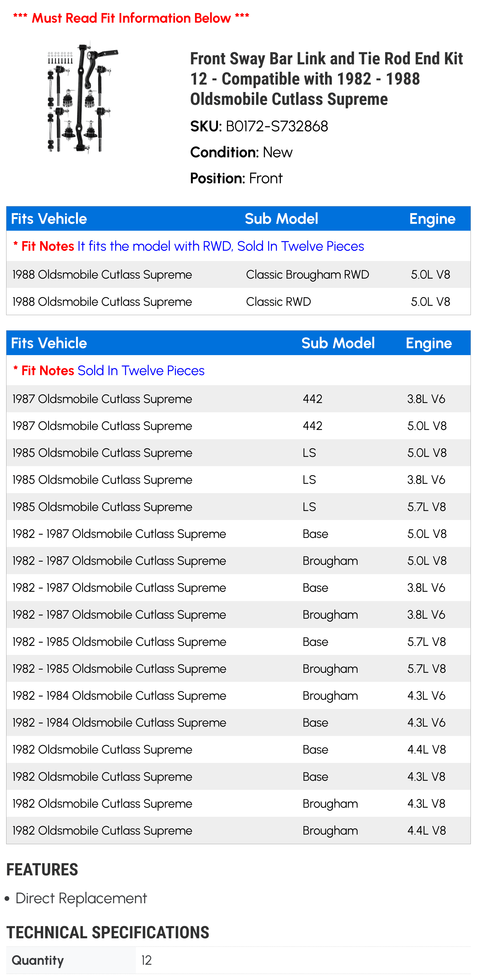This screenshot has height=980, width=477.
Task: Select the 1982 Base 4.4L V8 row
Action: pos(238,750)
